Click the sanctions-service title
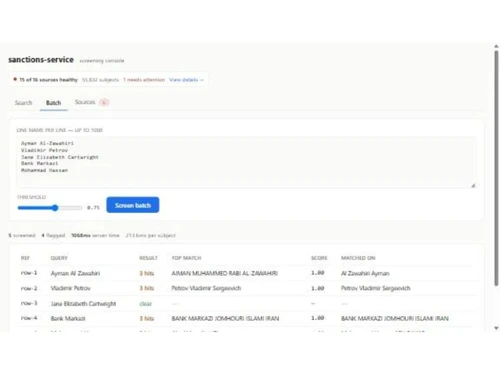This screenshot has width=500, height=375. pos(41,60)
